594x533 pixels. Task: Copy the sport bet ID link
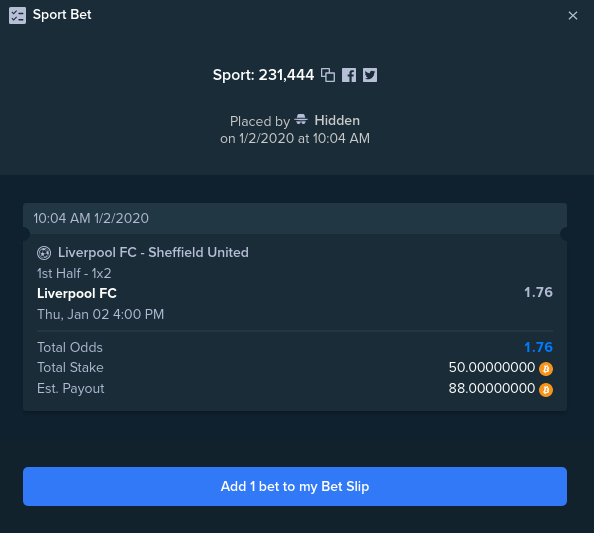point(328,75)
